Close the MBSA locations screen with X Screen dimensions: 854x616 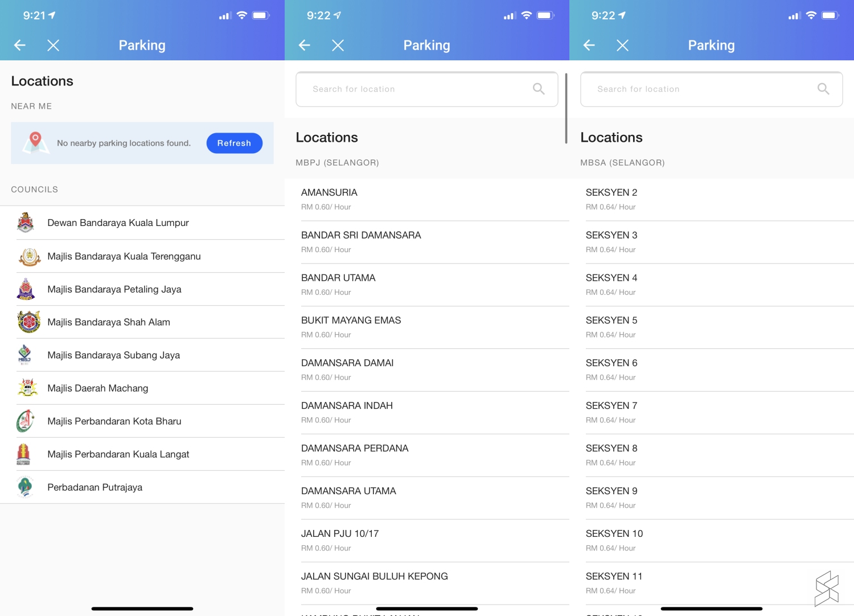622,46
